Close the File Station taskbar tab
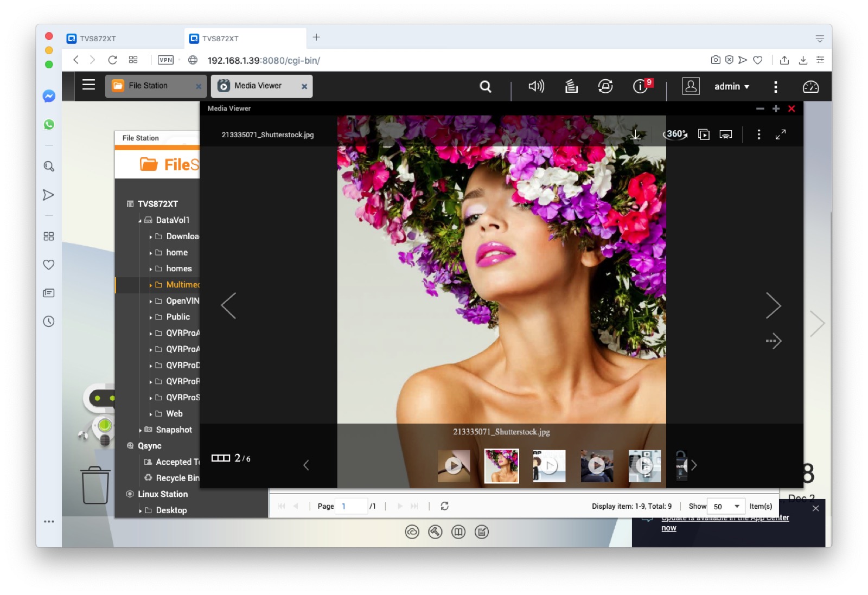This screenshot has width=868, height=595. coord(199,86)
